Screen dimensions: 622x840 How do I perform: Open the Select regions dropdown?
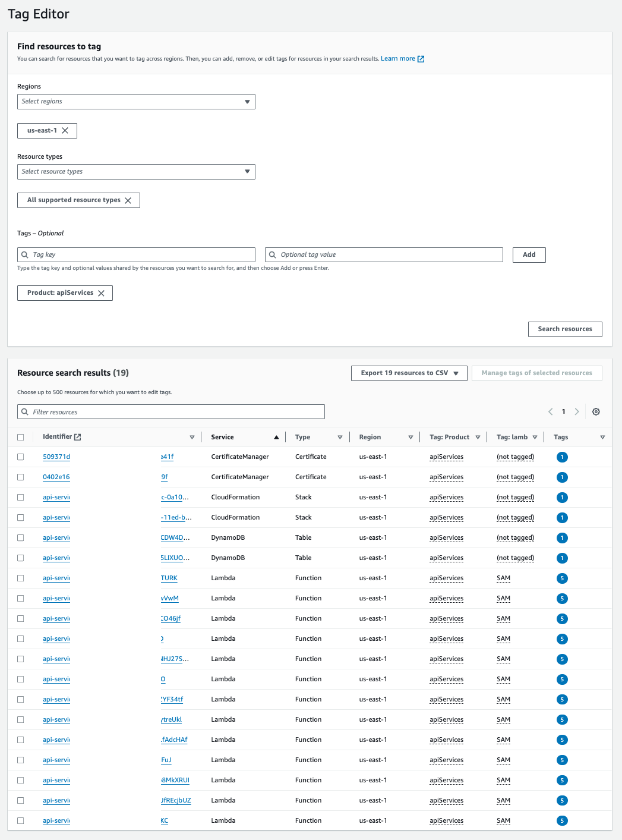pos(136,101)
